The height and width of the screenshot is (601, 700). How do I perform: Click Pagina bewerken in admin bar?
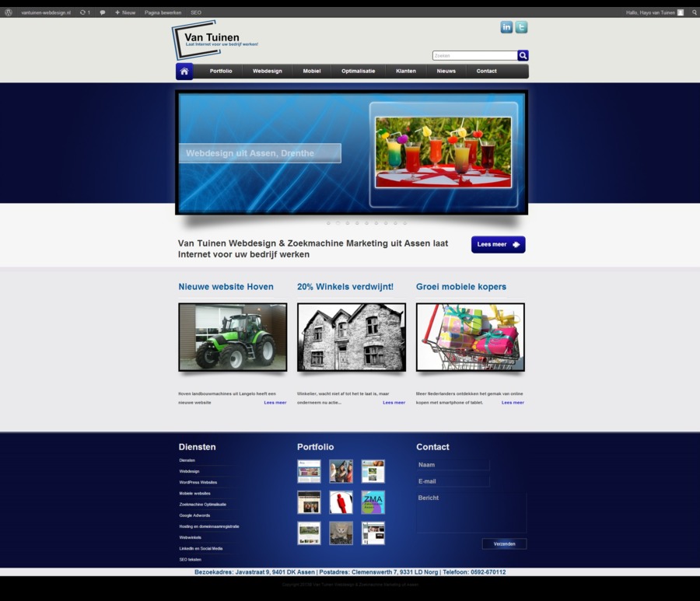coord(163,12)
